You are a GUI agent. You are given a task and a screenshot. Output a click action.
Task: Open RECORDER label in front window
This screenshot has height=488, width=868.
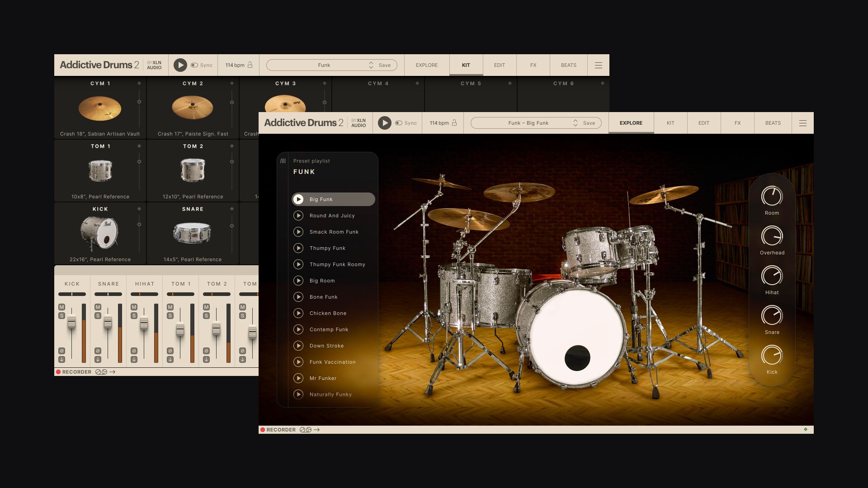281,430
